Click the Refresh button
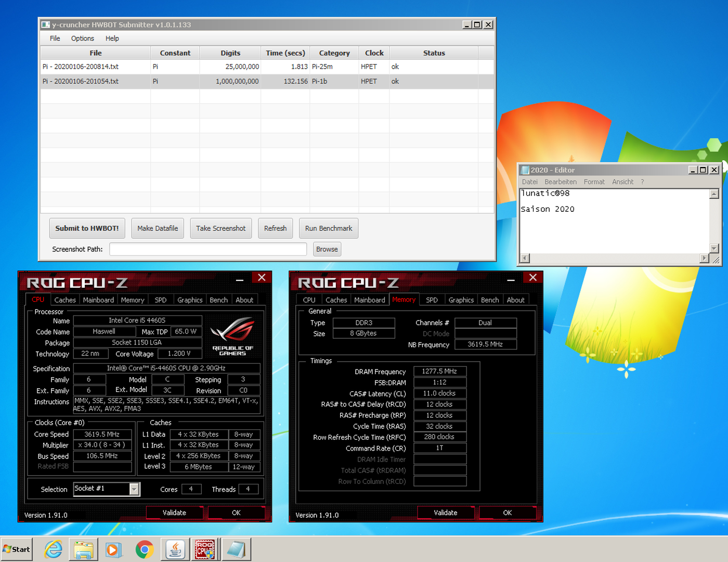 (x=276, y=228)
